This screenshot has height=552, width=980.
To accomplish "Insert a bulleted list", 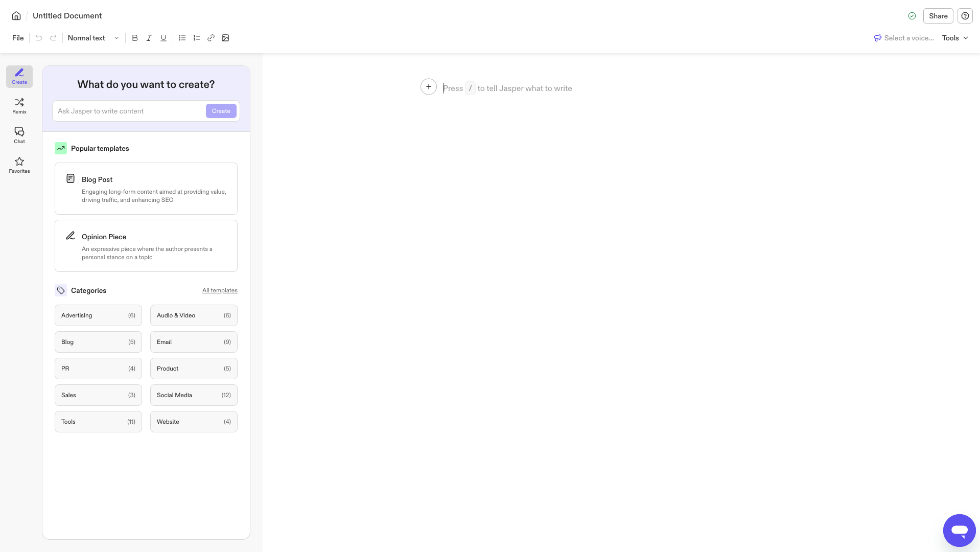I will (182, 37).
